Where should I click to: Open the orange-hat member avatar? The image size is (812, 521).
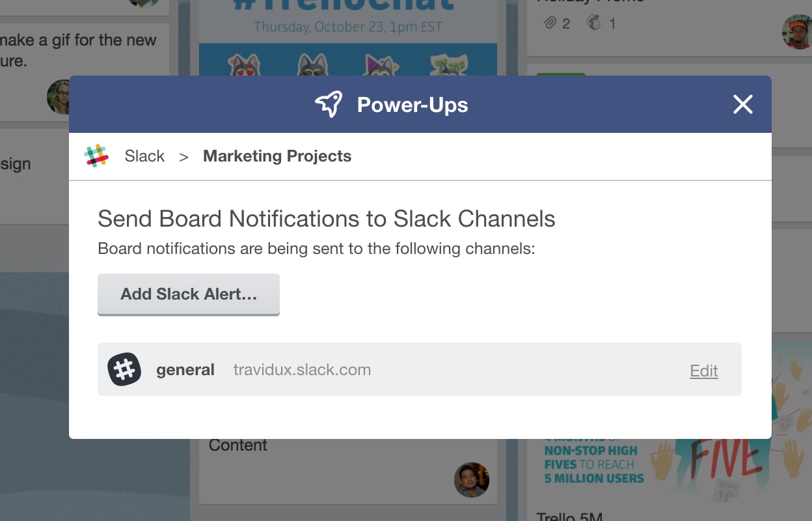coord(796,31)
